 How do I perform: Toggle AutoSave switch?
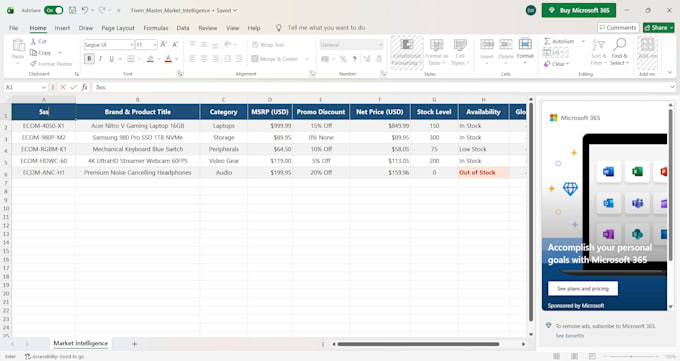53,10
